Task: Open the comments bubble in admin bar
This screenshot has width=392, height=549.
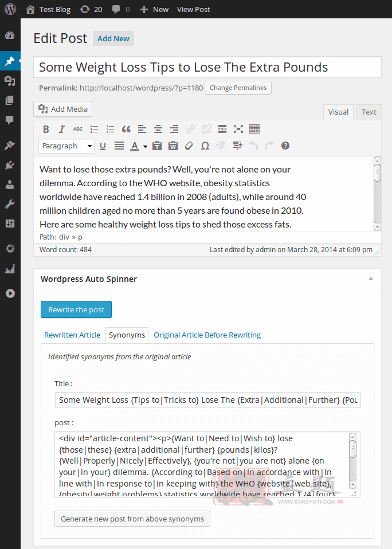Action: [x=121, y=9]
